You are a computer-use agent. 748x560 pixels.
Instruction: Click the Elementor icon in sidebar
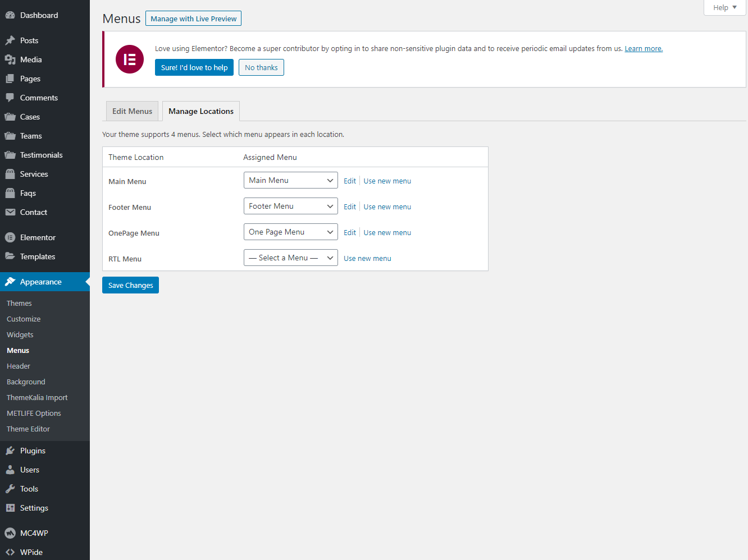point(10,237)
